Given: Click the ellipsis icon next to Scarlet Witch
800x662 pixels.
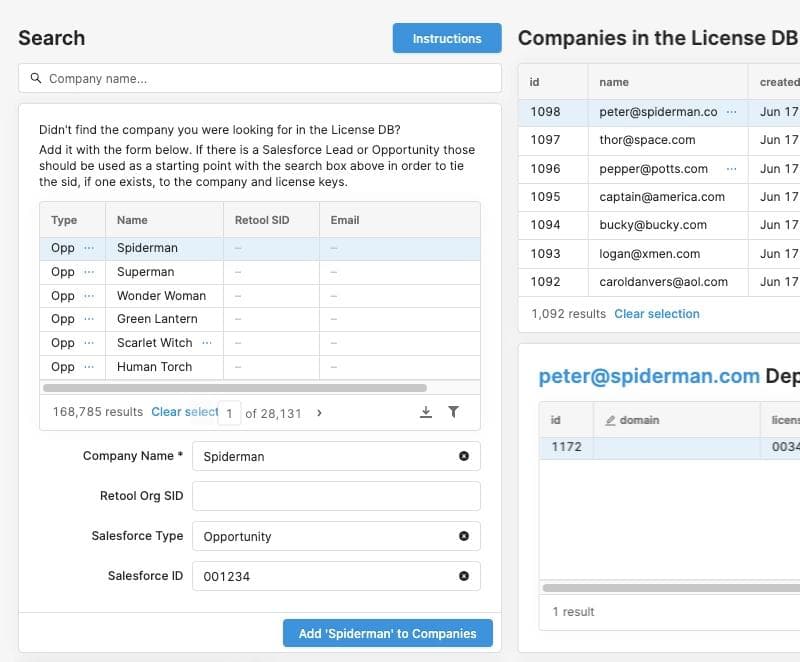Looking at the screenshot, I should (207, 343).
